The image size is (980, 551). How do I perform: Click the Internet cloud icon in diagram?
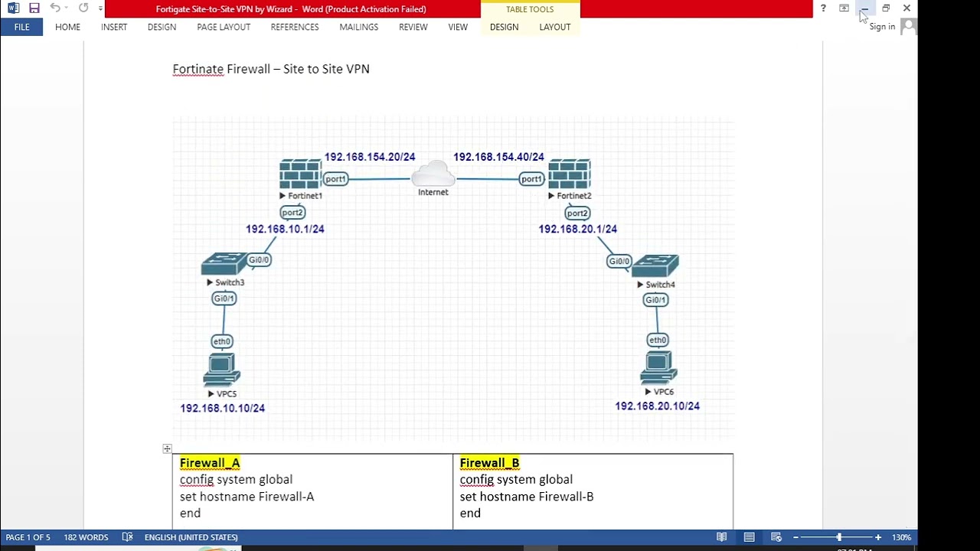tap(433, 174)
